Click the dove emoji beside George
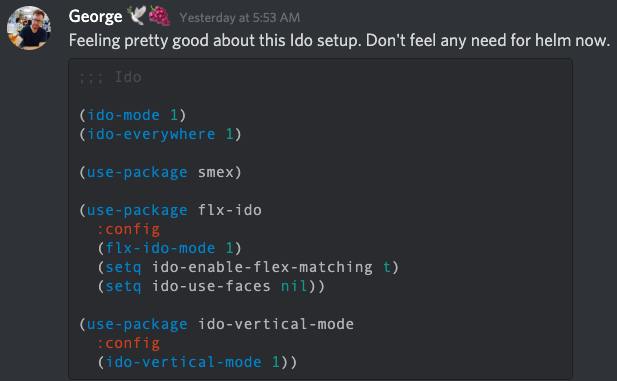The height and width of the screenshot is (381, 617). click(x=136, y=16)
